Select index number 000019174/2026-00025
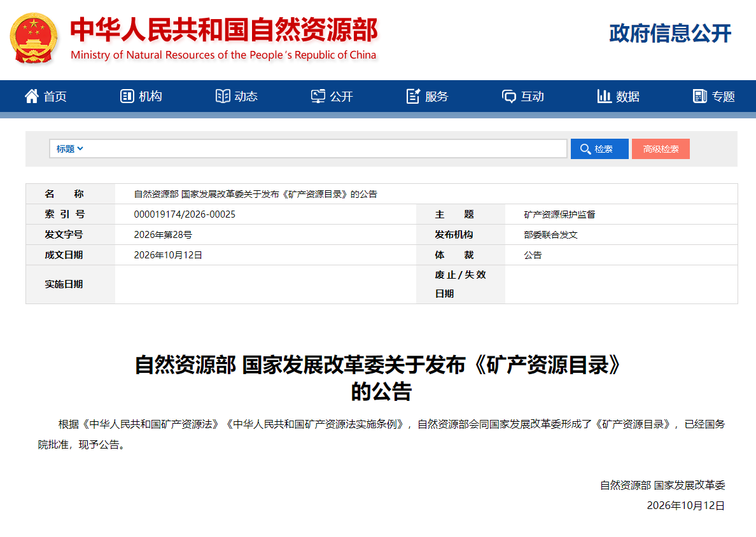 [185, 214]
